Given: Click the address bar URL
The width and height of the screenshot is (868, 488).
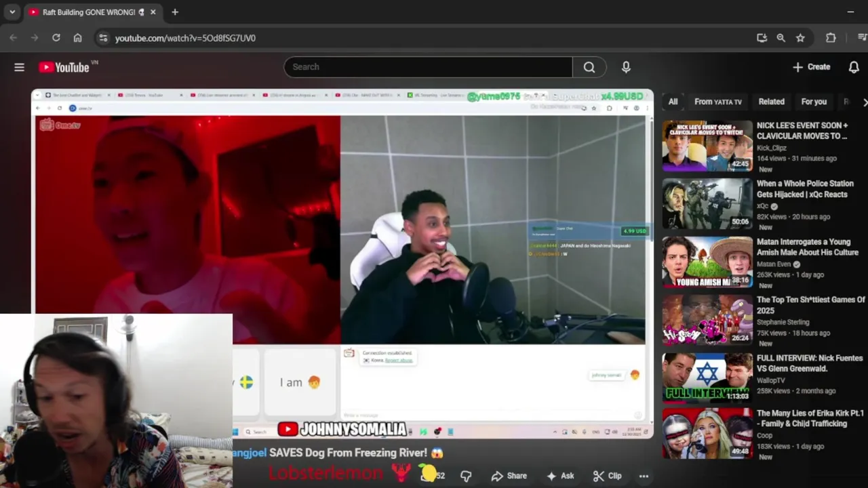Looking at the screenshot, I should coord(185,38).
